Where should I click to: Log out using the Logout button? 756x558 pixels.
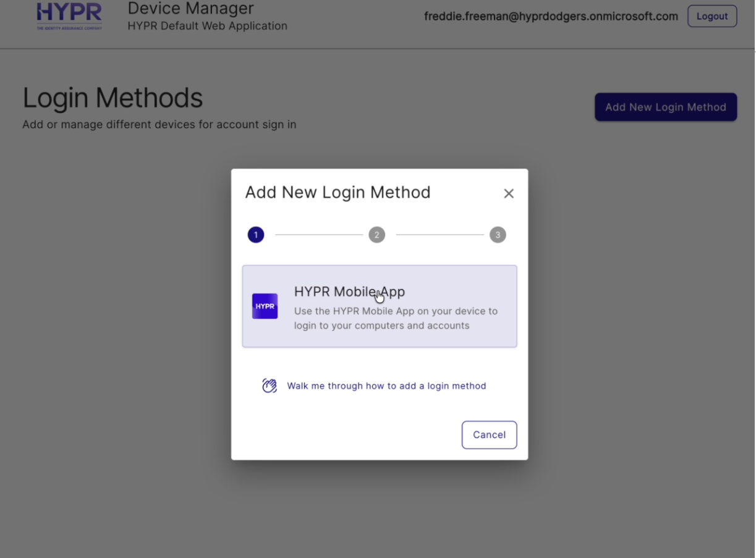click(x=712, y=17)
